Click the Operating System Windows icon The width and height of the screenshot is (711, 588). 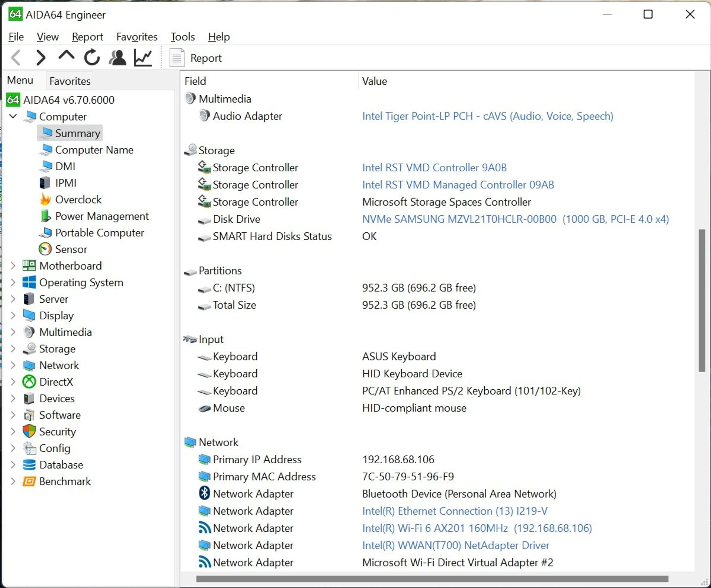pyautogui.click(x=29, y=282)
